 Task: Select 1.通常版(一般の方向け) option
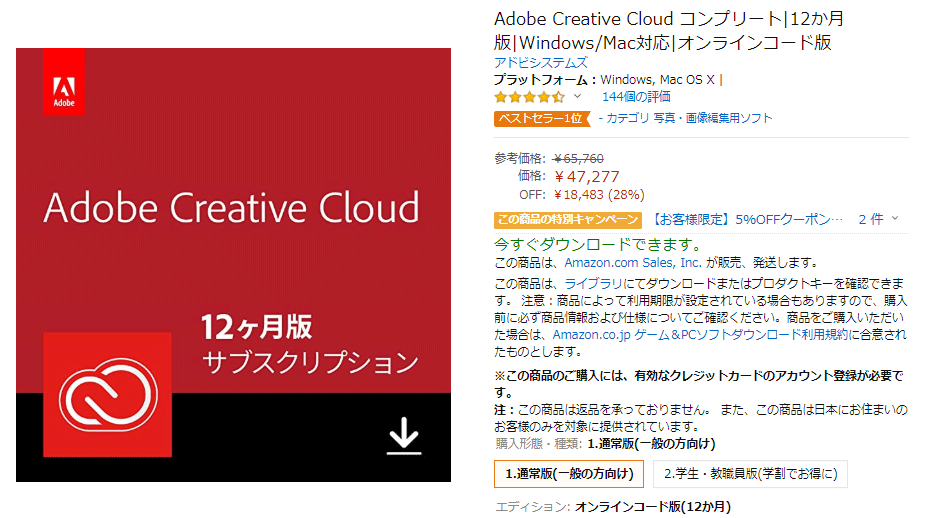569,474
